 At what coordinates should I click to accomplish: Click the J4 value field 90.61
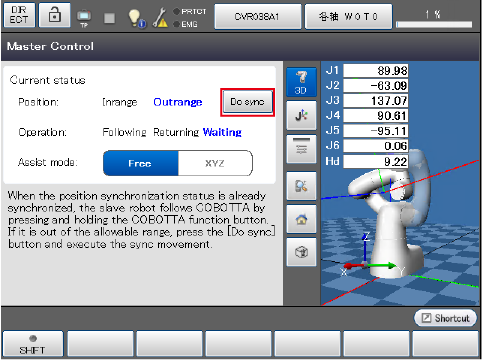[x=376, y=116]
